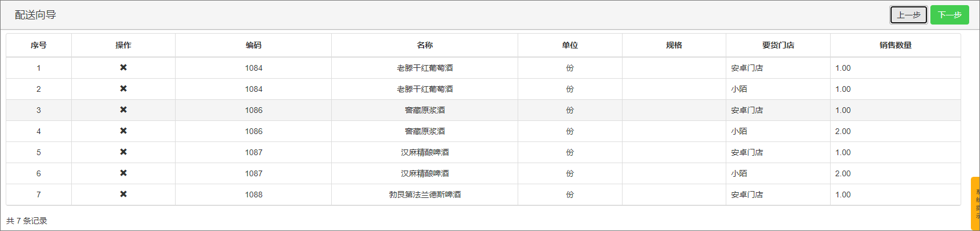Click the 编码 column header
The image size is (980, 231).
[254, 45]
